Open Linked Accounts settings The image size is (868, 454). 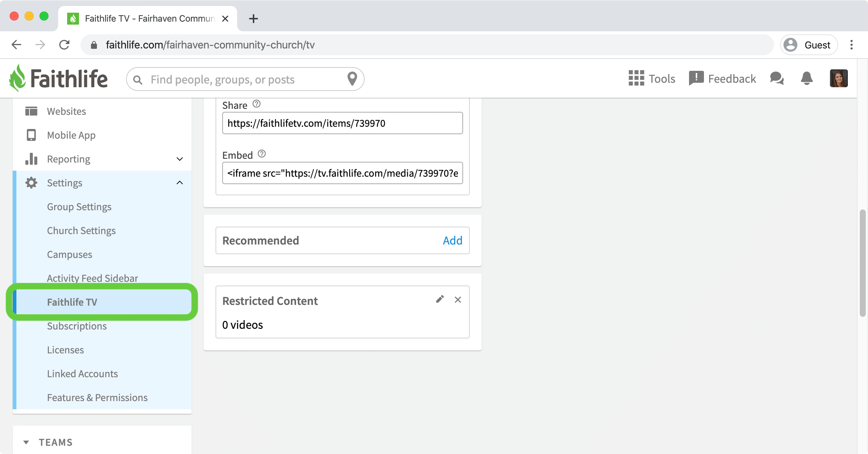click(x=82, y=373)
